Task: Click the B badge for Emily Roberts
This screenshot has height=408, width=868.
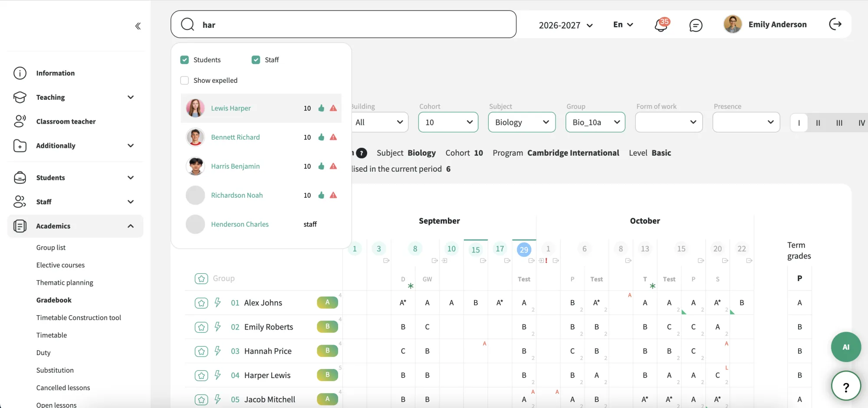Action: 327,326
